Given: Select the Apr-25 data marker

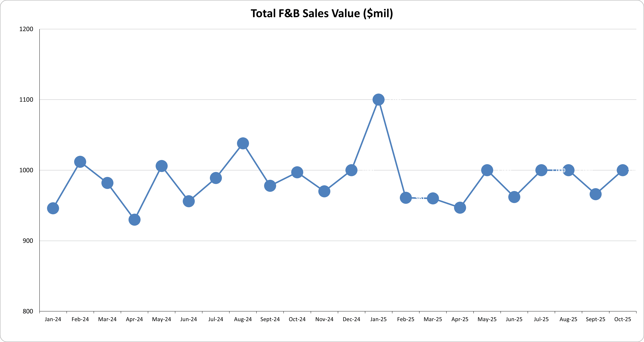Looking at the screenshot, I should [460, 208].
